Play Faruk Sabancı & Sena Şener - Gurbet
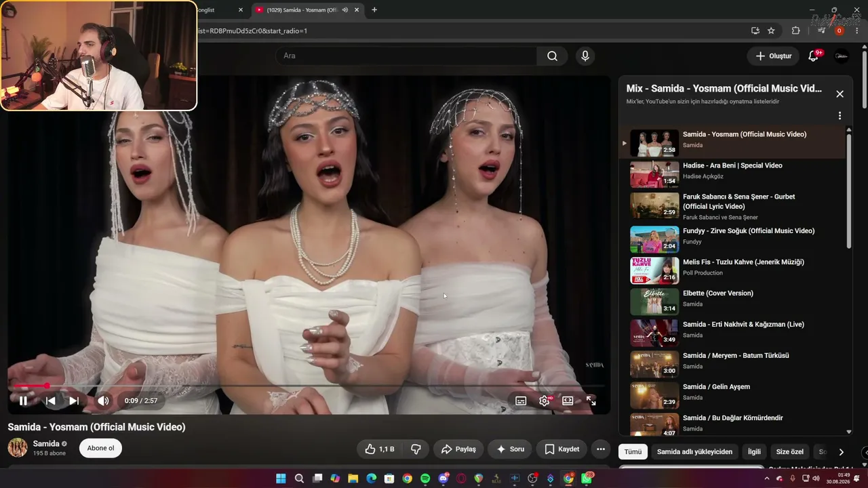 pyautogui.click(x=734, y=205)
